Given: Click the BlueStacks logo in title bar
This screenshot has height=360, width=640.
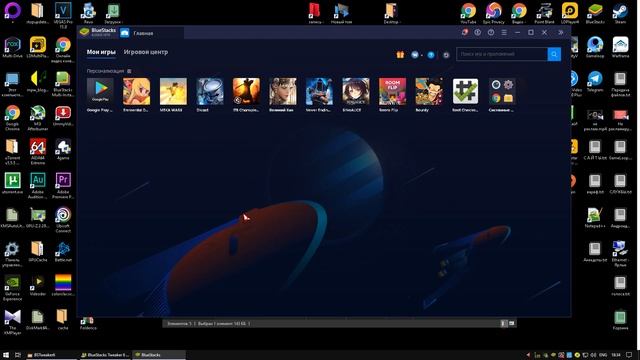Looking at the screenshot, I should (x=84, y=32).
